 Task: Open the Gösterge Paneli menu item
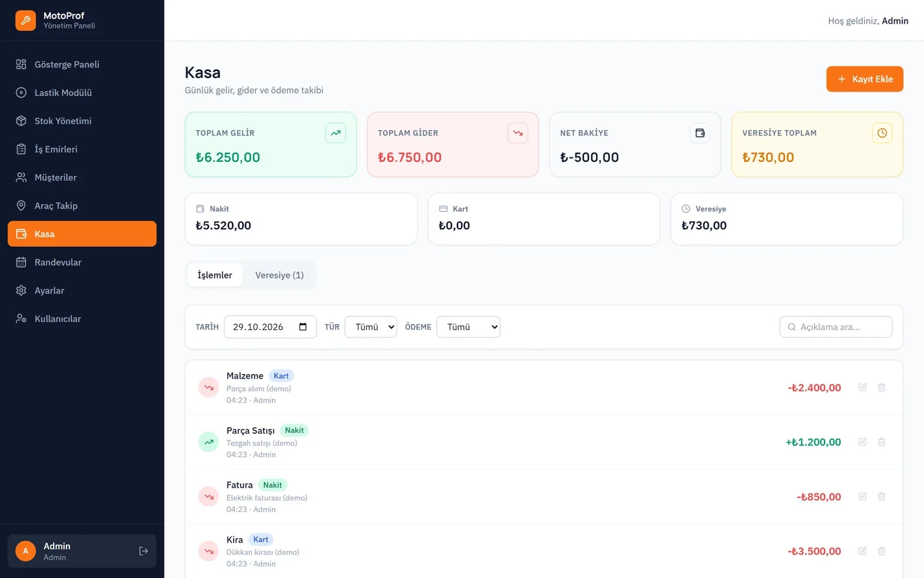tap(82, 64)
